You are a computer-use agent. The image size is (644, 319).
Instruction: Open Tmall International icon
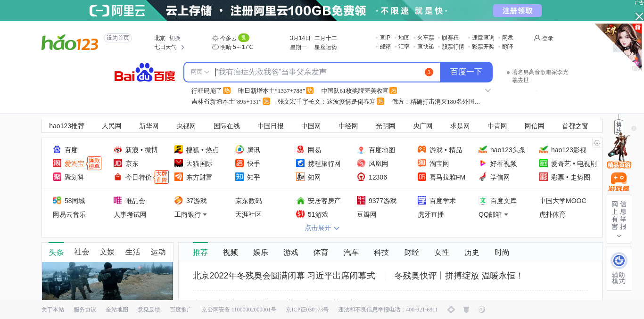click(x=179, y=164)
